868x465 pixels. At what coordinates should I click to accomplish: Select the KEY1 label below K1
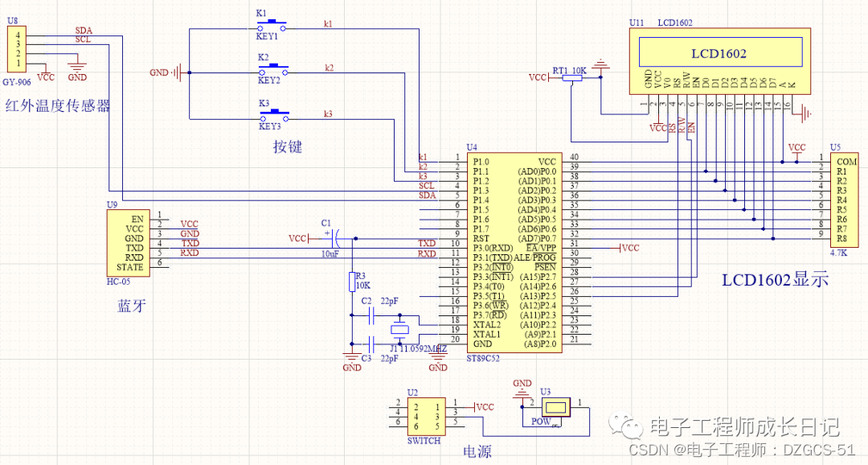pyautogui.click(x=267, y=36)
